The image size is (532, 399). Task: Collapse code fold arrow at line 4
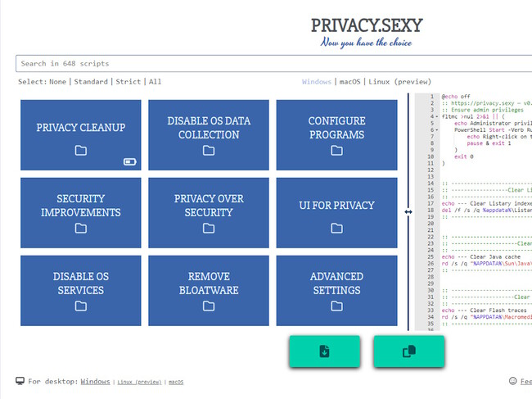[x=437, y=116]
